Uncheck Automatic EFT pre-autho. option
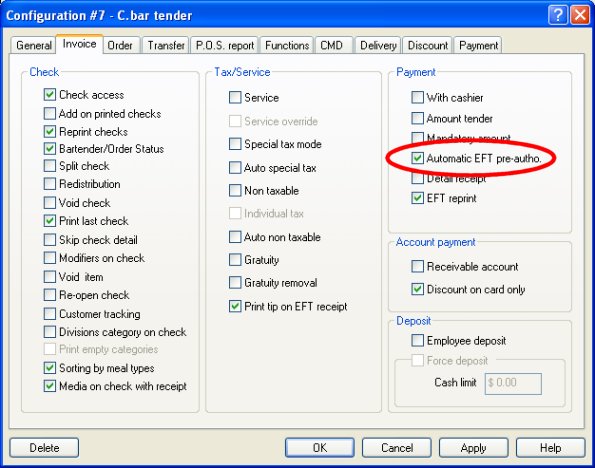 coord(417,158)
